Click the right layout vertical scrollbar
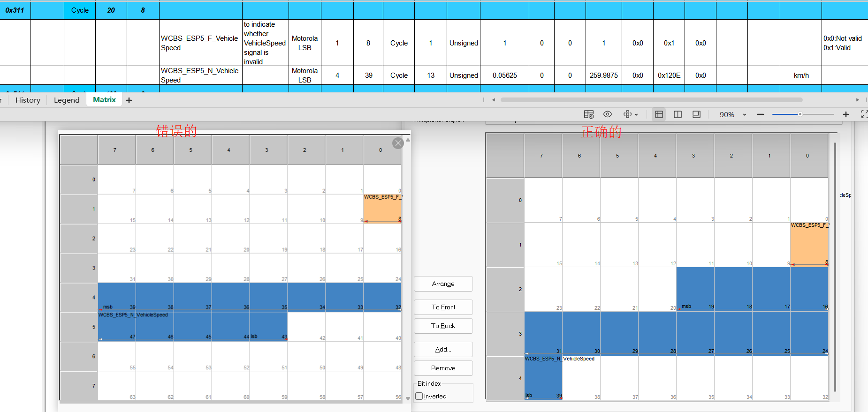 click(x=835, y=267)
